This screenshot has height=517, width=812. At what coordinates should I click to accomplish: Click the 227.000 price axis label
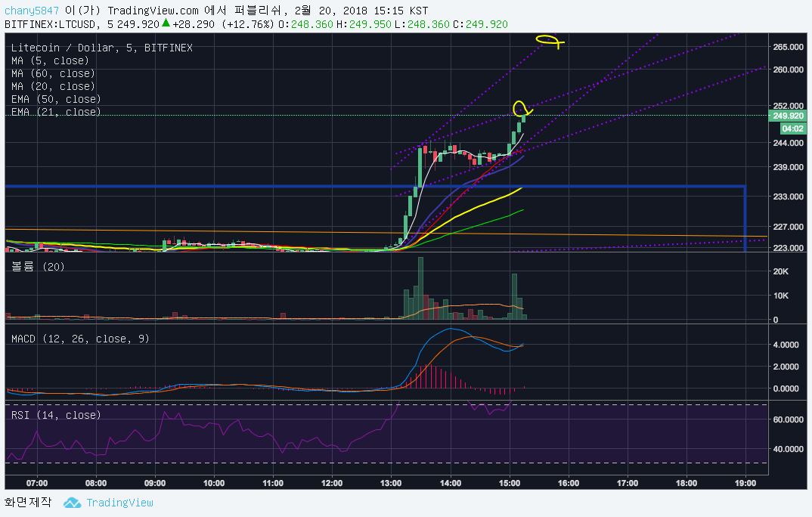click(x=788, y=227)
